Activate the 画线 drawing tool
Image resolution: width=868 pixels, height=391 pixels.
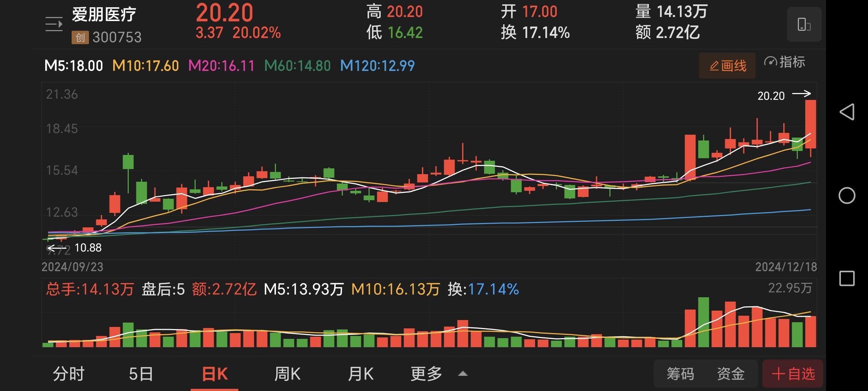click(x=727, y=65)
